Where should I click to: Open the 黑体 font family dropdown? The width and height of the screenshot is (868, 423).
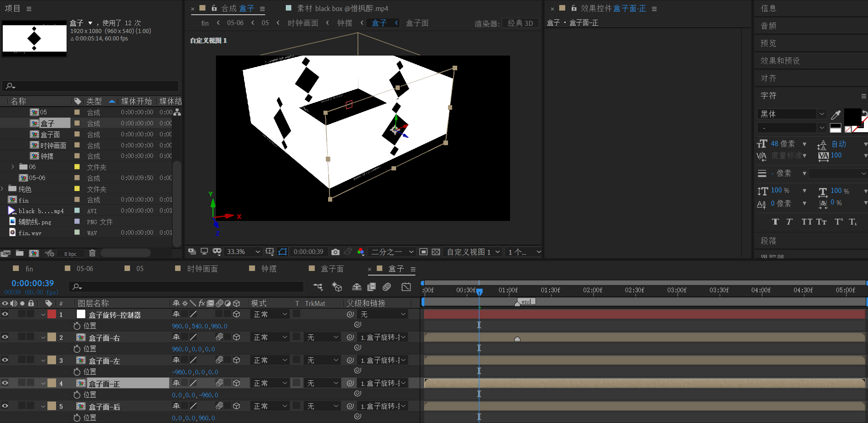coord(792,114)
